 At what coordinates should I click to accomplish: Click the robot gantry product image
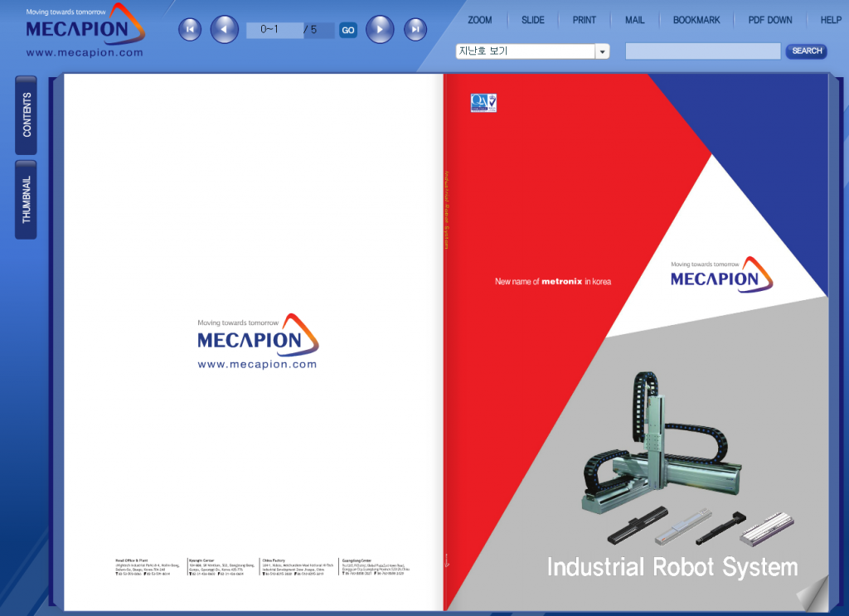[661, 444]
